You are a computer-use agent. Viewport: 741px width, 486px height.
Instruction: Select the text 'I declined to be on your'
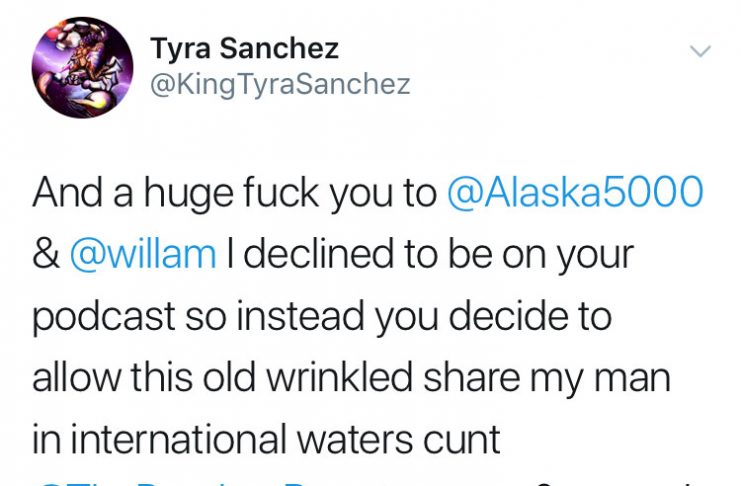[x=430, y=255]
